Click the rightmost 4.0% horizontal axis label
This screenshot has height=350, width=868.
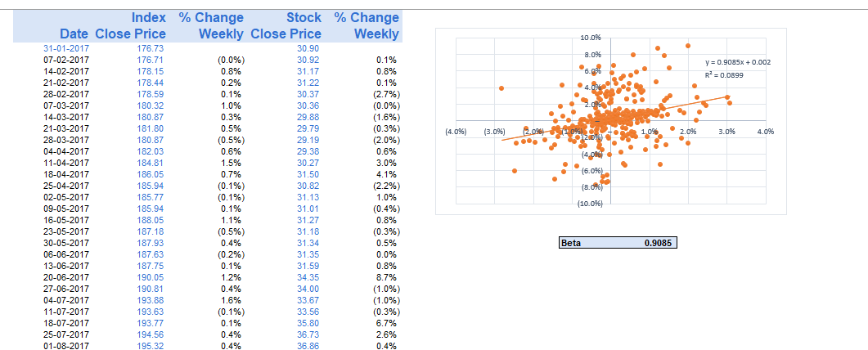click(766, 131)
